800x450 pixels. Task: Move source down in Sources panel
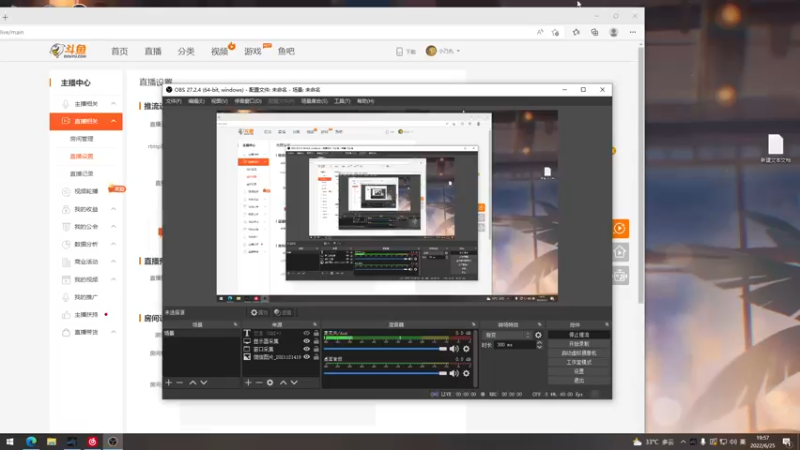pos(294,383)
